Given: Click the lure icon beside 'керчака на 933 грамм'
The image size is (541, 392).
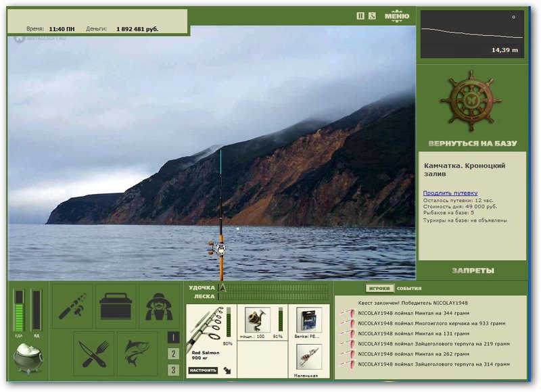Looking at the screenshot, I should (348, 323).
